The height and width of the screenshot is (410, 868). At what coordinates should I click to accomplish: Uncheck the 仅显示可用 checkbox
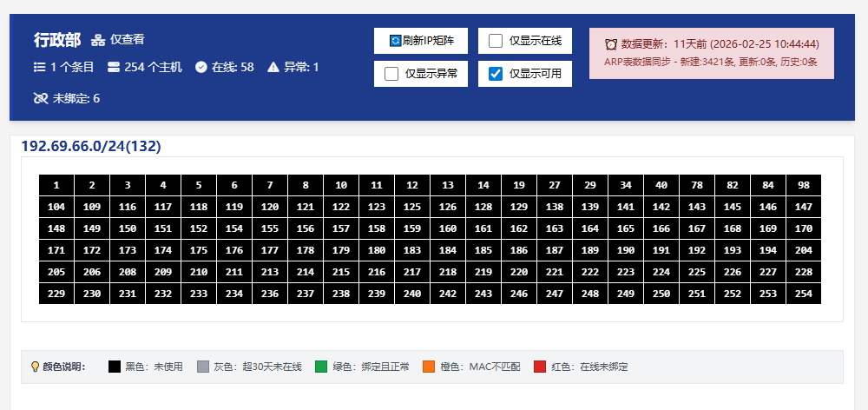pos(496,74)
